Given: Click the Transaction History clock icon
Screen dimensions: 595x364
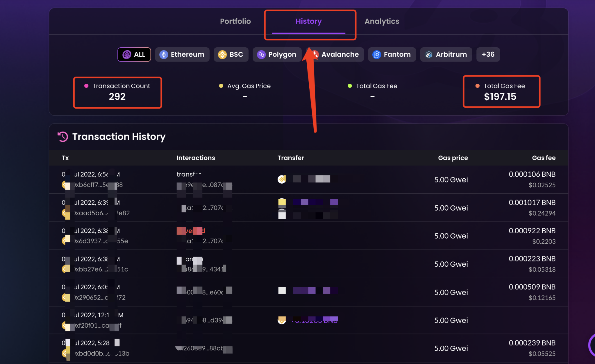Looking at the screenshot, I should click(x=63, y=137).
